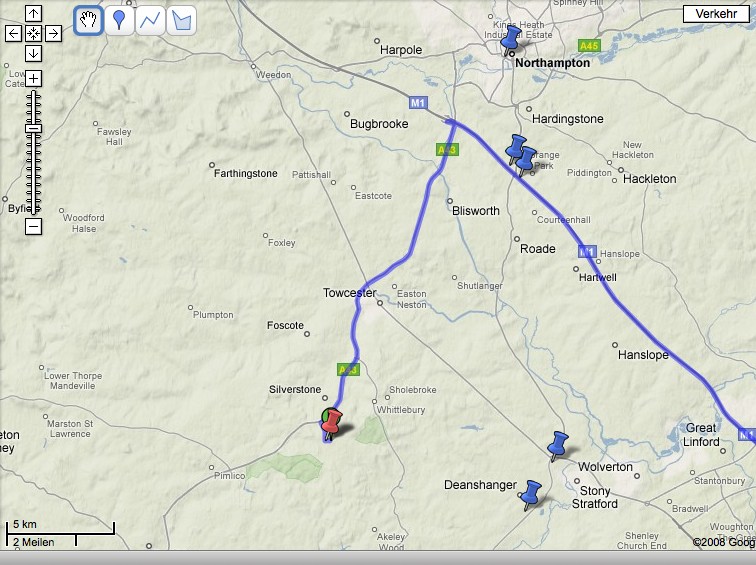Toggle the Verkehr traffic layer

pyautogui.click(x=715, y=14)
